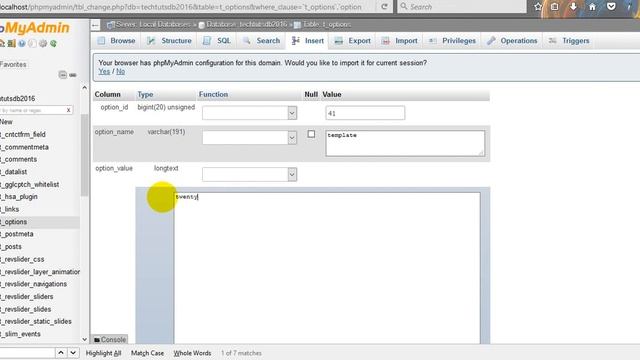Viewport: 640px width, 360px height.
Task: Open the SQL docs icon in sidebar
Action: click(32, 43)
